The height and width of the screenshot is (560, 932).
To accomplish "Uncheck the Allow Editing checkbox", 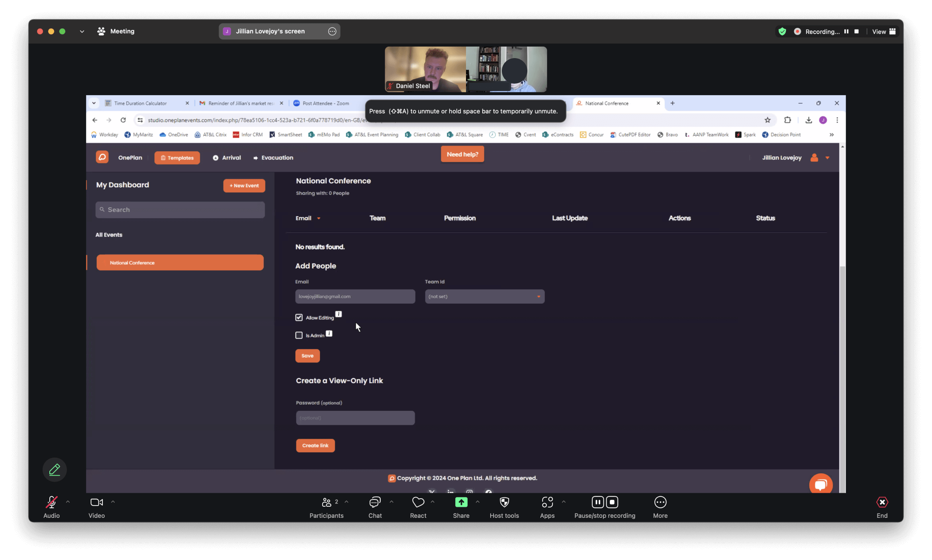I will click(x=299, y=317).
